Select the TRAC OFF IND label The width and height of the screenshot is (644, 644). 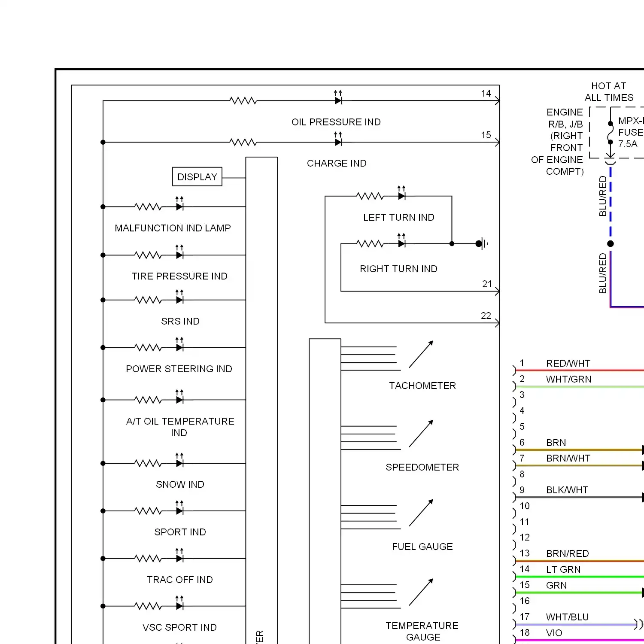180,580
